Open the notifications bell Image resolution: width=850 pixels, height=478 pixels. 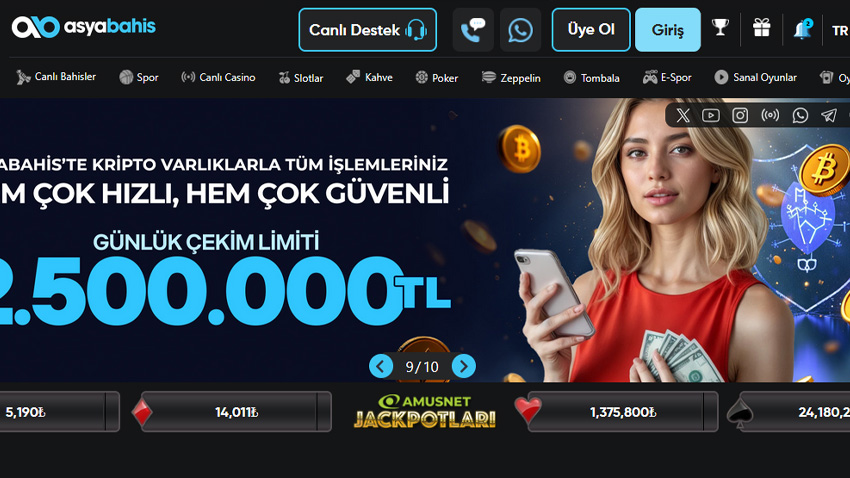tap(803, 28)
